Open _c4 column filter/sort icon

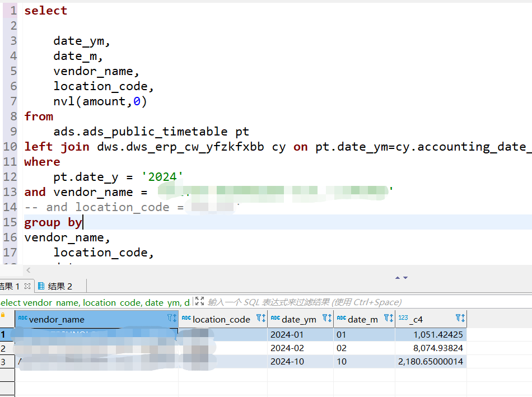460,318
